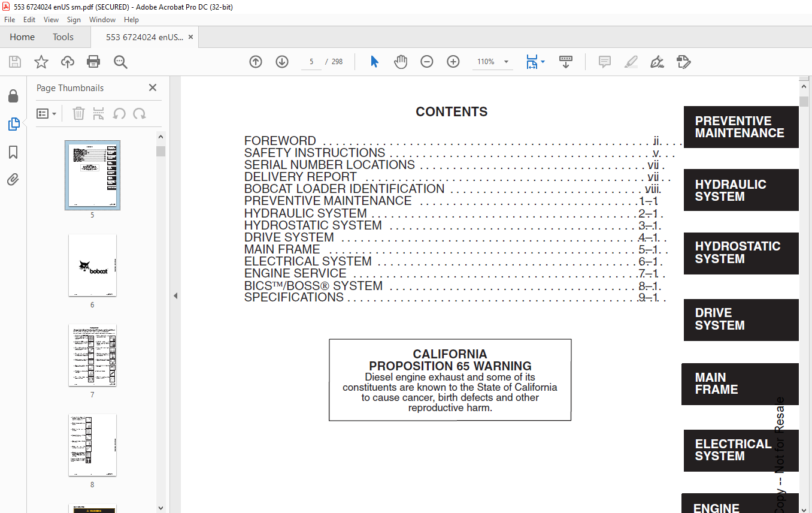
Task: Select the Hand pan tool
Action: 400,62
